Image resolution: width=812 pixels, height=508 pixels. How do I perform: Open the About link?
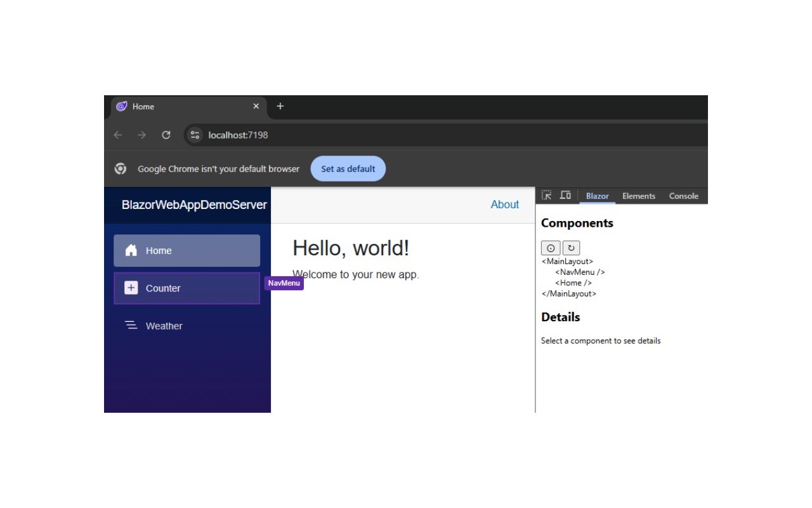pos(505,204)
